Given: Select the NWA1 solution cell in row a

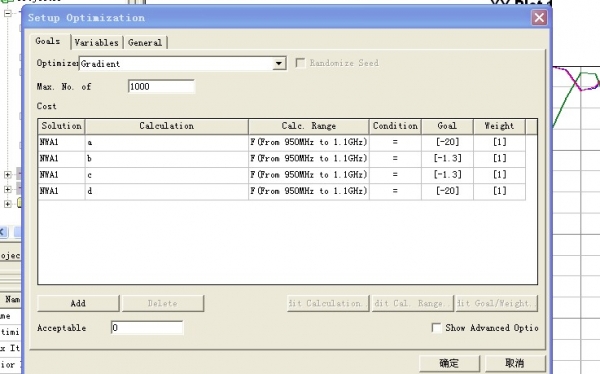Looking at the screenshot, I should click(x=61, y=142).
